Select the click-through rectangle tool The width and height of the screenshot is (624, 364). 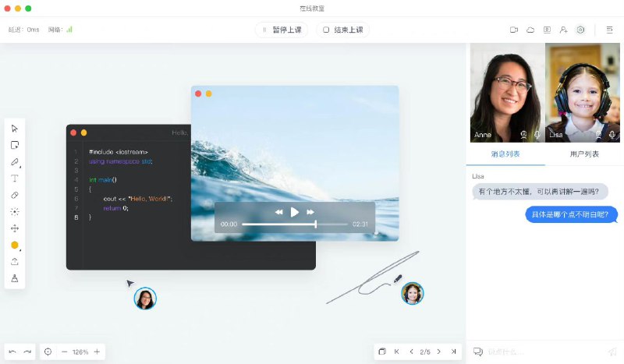tap(15, 145)
